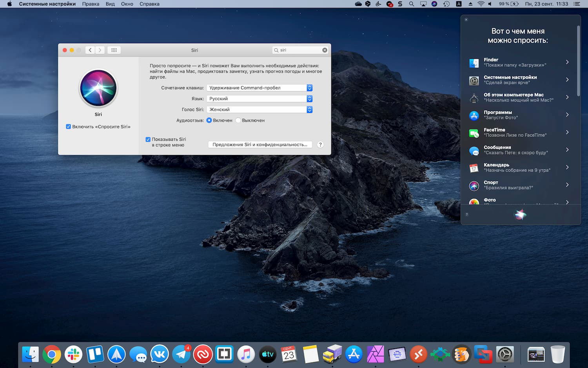This screenshot has width=588, height=368.
Task: Open the App Store from the Dock
Action: 354,354
